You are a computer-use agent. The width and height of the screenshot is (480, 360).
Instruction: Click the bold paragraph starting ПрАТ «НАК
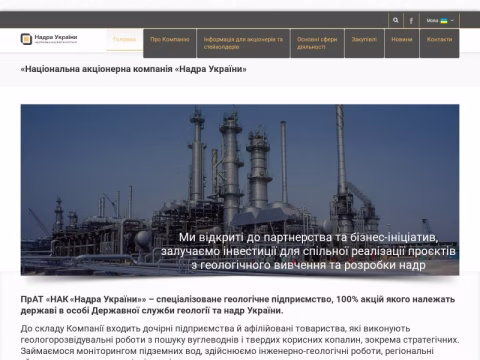[x=238, y=305]
